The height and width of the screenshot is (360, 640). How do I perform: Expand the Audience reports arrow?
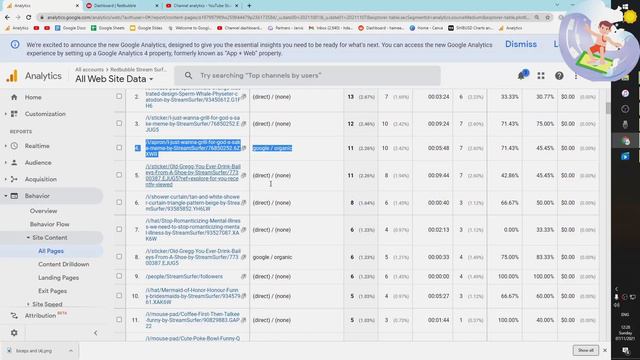6,162
